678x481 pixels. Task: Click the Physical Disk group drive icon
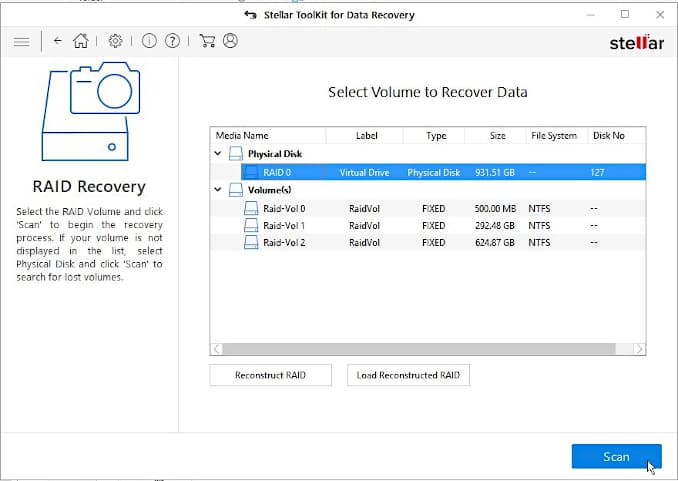click(x=236, y=154)
